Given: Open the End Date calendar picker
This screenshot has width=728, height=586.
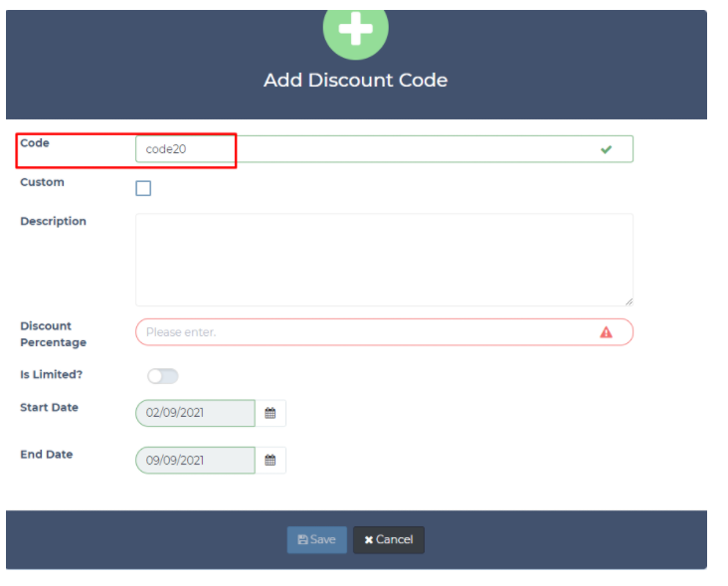Looking at the screenshot, I should [x=270, y=460].
